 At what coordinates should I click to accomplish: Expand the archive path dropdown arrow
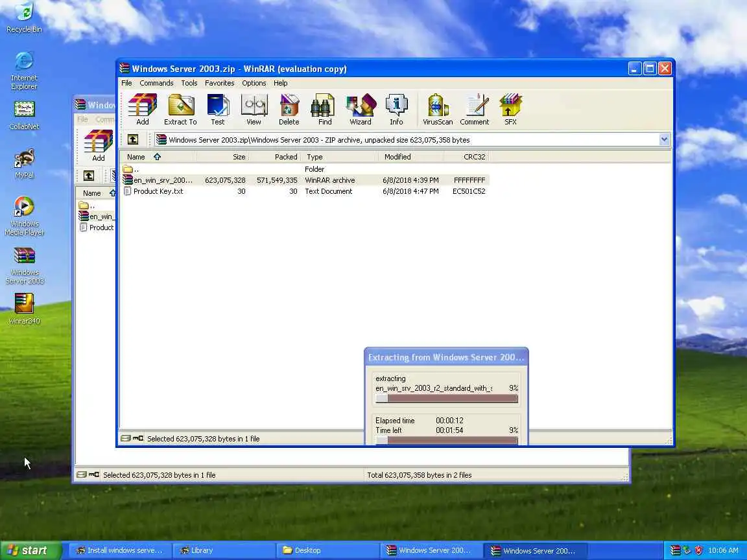coord(664,139)
